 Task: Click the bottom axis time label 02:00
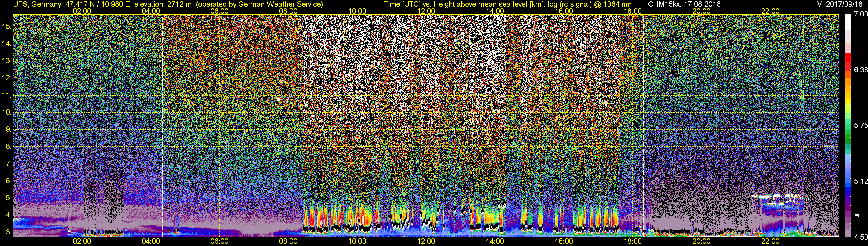pos(82,241)
